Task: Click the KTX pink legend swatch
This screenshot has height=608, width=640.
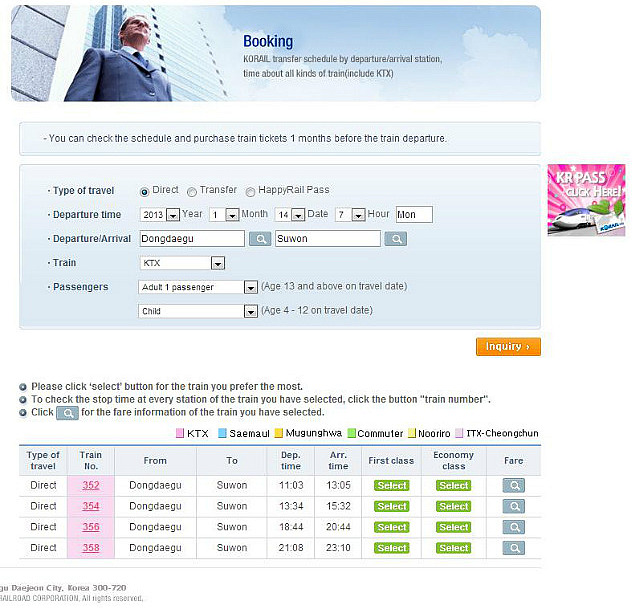Action: 180,433
